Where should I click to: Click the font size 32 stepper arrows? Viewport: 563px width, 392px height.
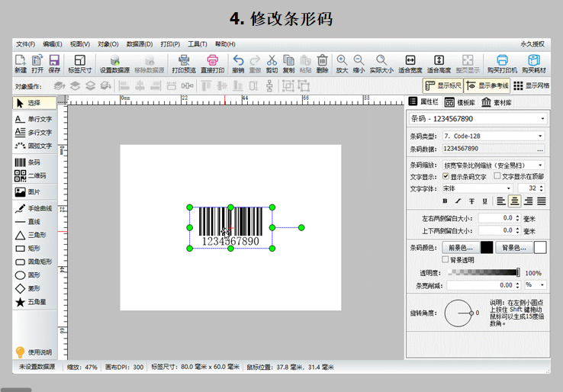click(x=542, y=188)
